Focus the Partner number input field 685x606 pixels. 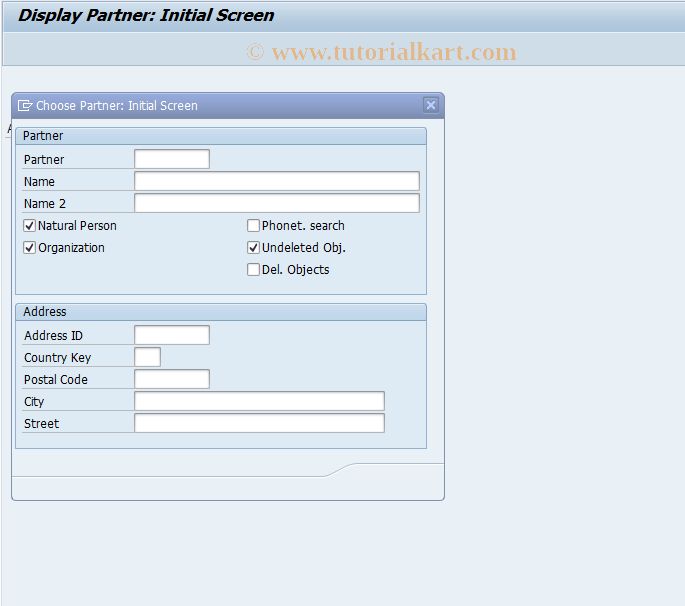(172, 159)
